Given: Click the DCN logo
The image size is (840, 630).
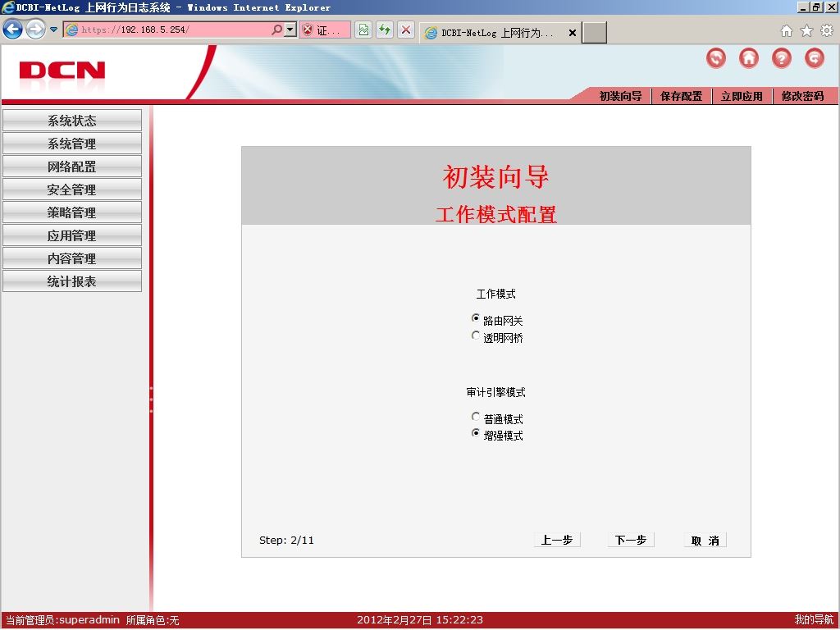Looking at the screenshot, I should pyautogui.click(x=62, y=71).
